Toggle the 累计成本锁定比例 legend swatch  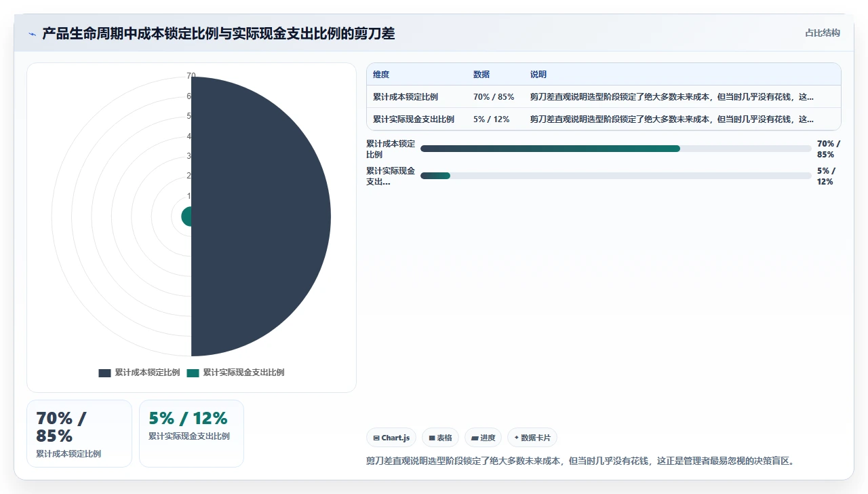click(104, 373)
